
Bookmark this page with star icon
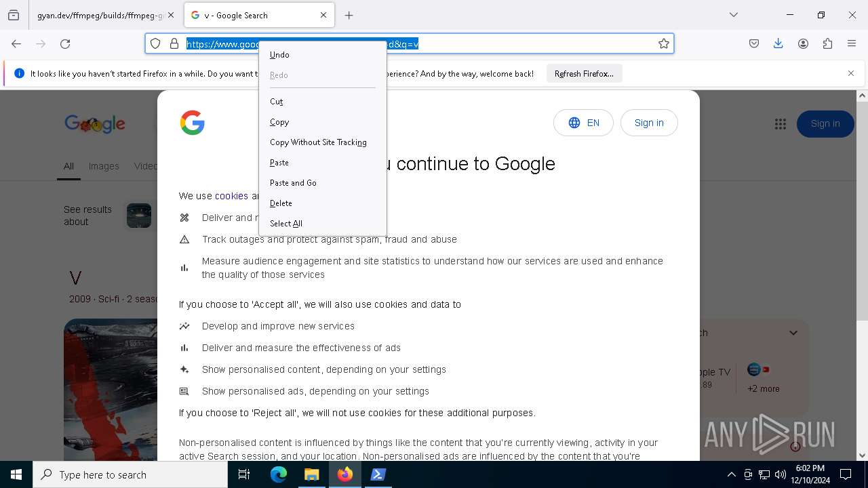pos(664,44)
